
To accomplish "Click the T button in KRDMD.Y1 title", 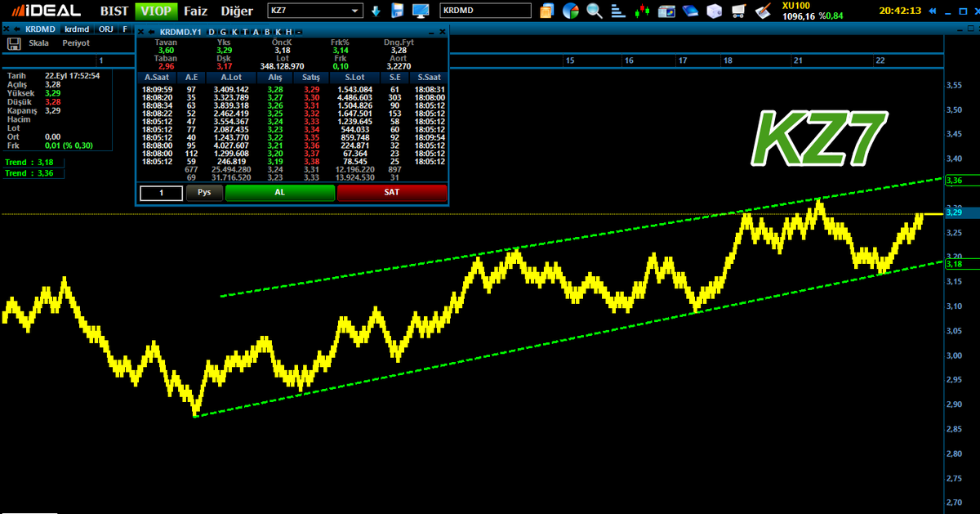I will [244, 31].
